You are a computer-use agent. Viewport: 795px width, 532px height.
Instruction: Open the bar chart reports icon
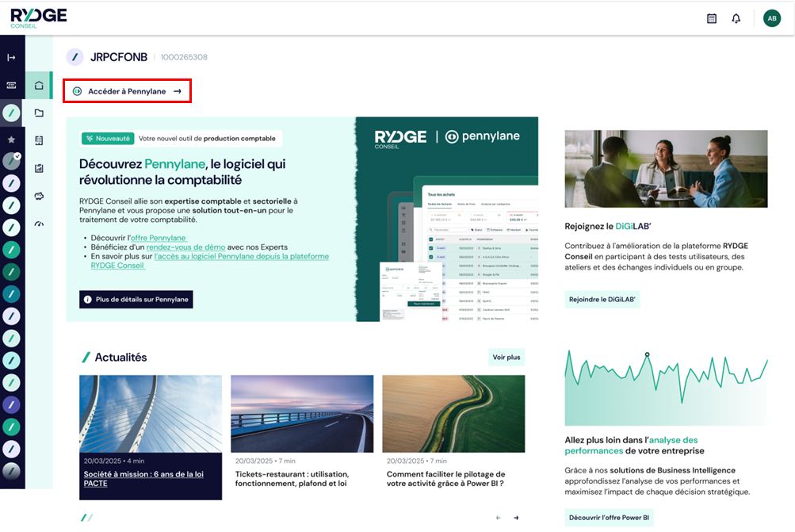(39, 168)
